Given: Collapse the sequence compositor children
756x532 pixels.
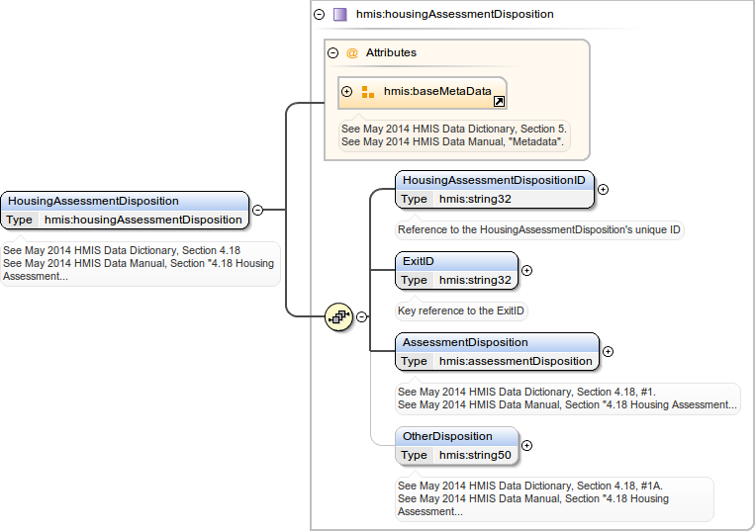Looking at the screenshot, I should coord(362,316).
